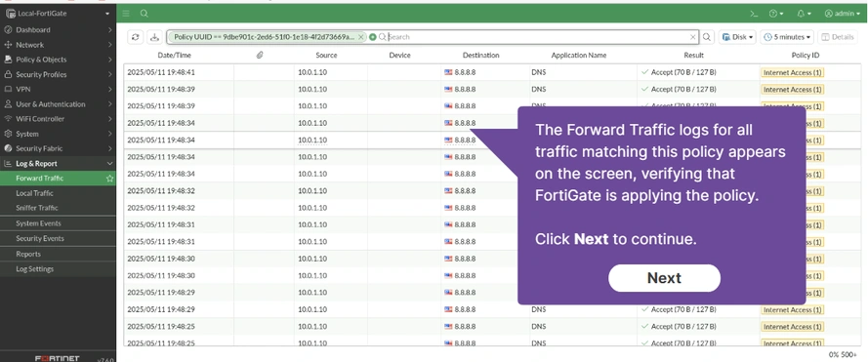Click the magnifier search button beside the filter bar
The height and width of the screenshot is (362, 868).
[x=707, y=37]
